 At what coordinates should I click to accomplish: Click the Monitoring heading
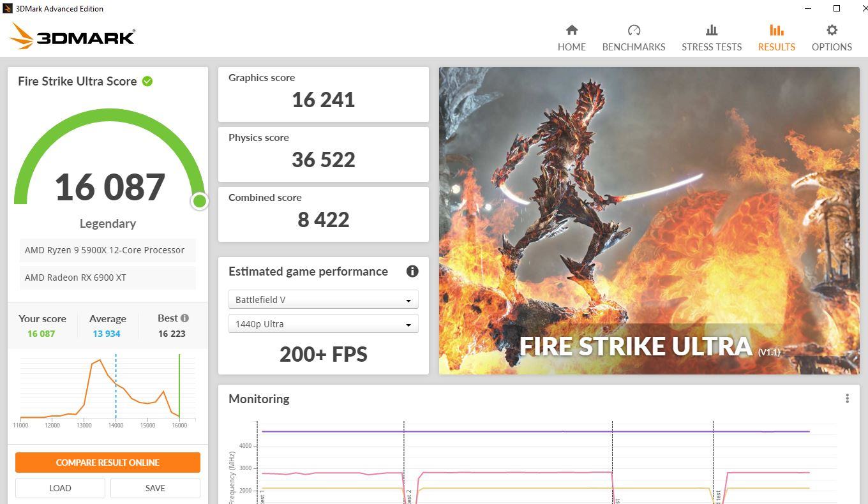pyautogui.click(x=259, y=399)
